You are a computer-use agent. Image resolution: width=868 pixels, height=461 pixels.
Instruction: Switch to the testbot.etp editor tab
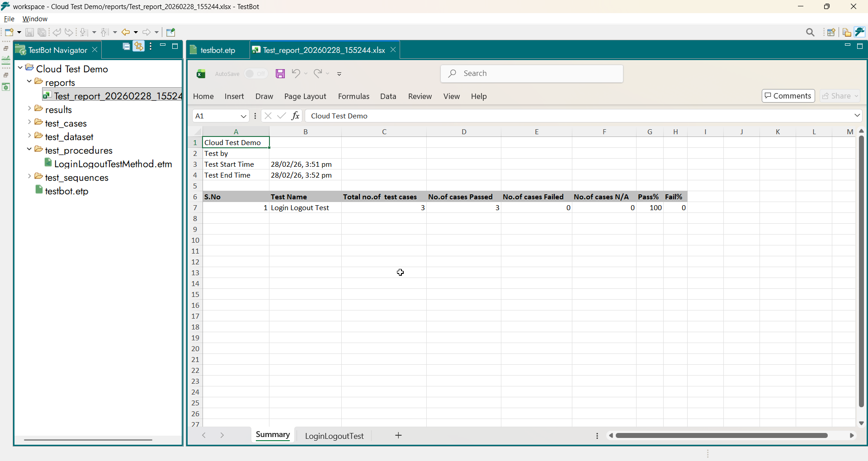[217, 50]
